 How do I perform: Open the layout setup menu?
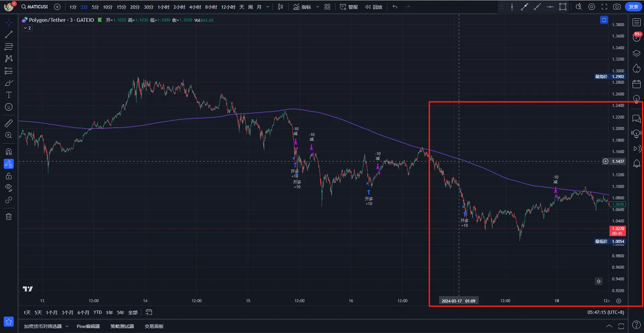(x=327, y=7)
